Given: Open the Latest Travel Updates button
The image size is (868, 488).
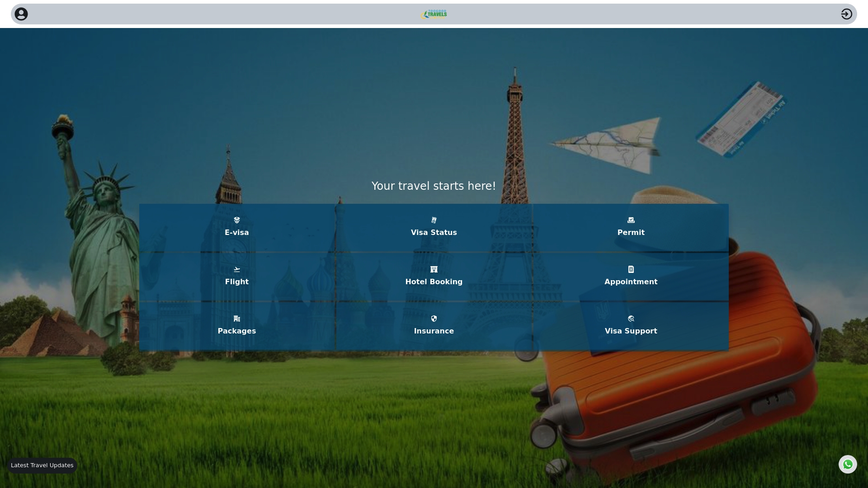Looking at the screenshot, I should (42, 465).
